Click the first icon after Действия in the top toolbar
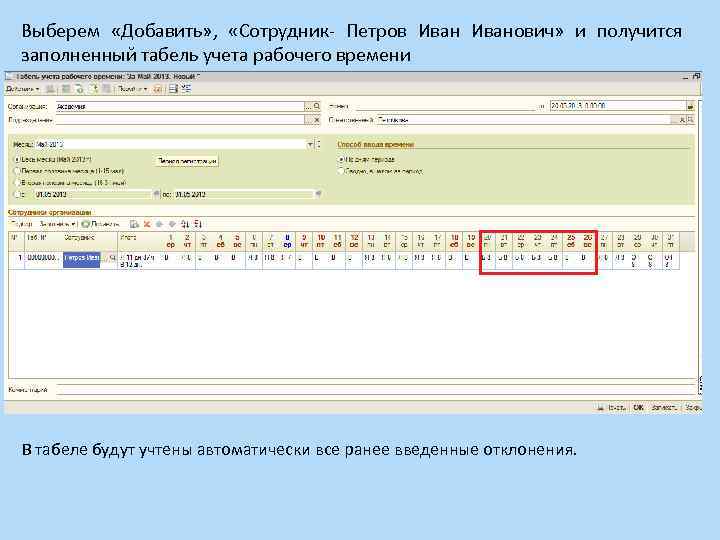This screenshot has height=540, width=720. 51,89
